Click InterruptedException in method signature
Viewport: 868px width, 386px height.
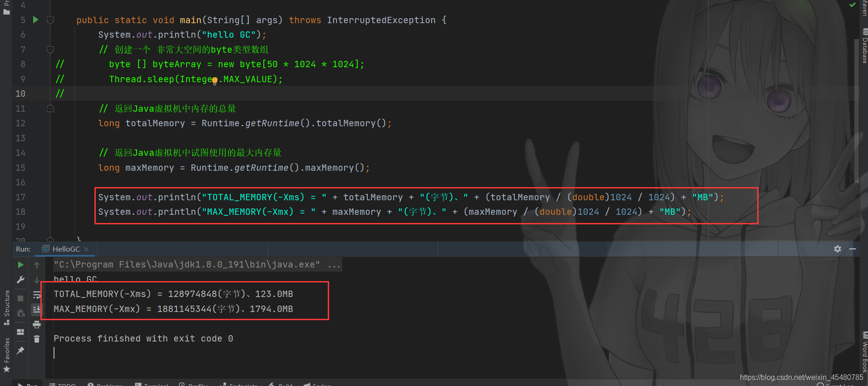(381, 20)
